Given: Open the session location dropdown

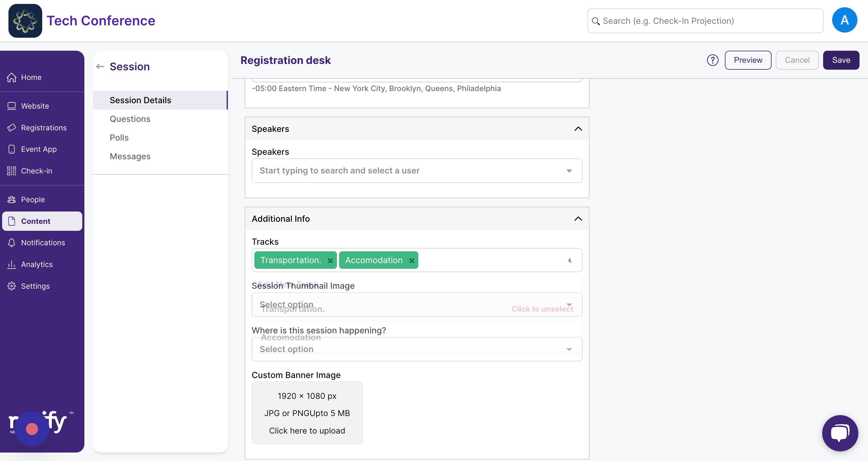Looking at the screenshot, I should 417,349.
